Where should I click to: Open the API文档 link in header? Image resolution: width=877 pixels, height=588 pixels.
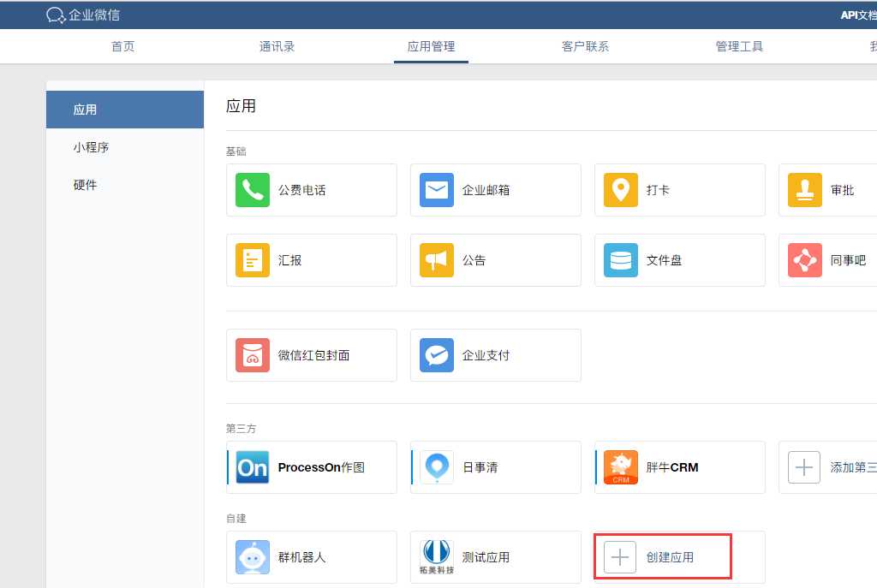point(858,15)
